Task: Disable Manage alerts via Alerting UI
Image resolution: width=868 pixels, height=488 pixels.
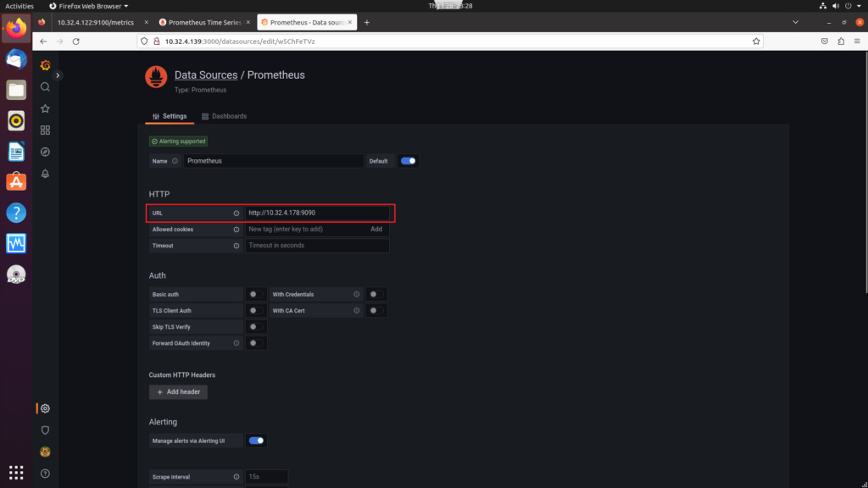Action: (256, 441)
